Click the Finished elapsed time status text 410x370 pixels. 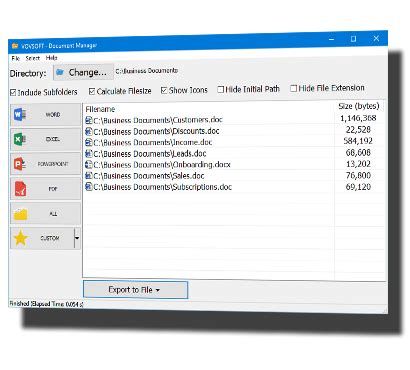click(x=46, y=304)
